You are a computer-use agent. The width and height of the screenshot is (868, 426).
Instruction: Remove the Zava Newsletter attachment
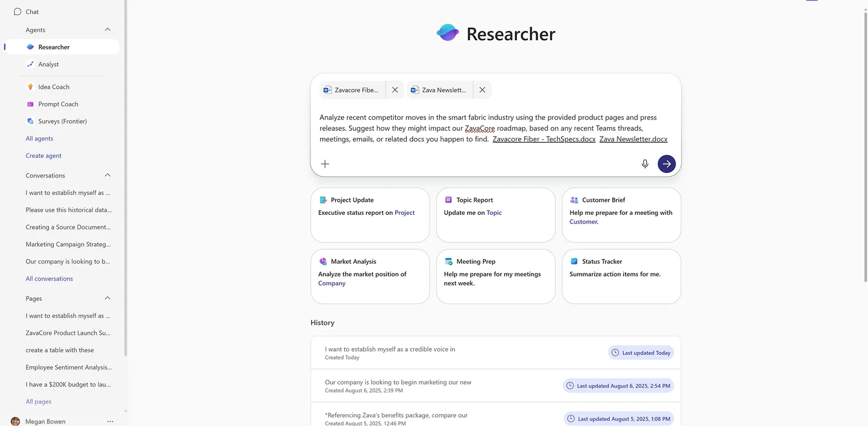point(482,90)
